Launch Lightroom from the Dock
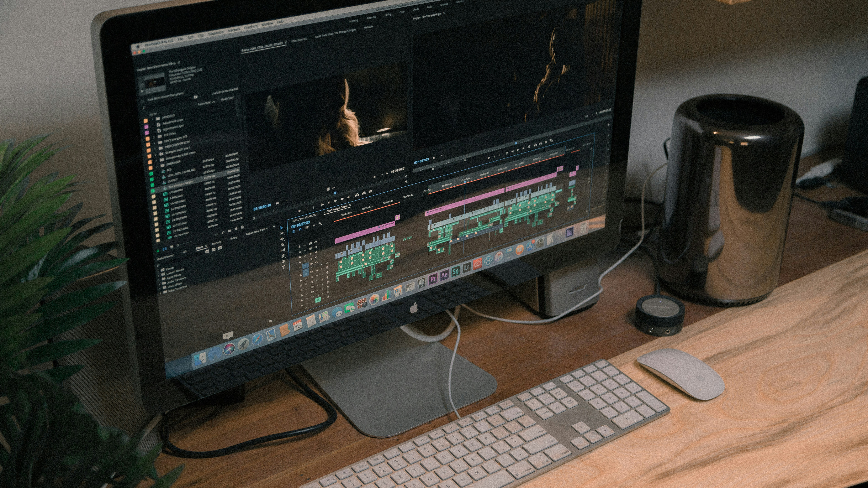Image resolution: width=868 pixels, height=488 pixels. 466,268
